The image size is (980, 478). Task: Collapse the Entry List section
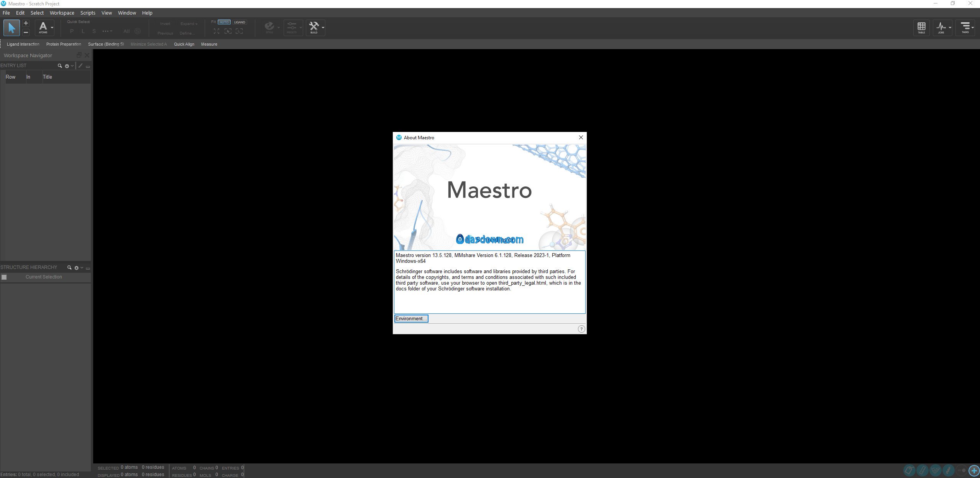[88, 66]
